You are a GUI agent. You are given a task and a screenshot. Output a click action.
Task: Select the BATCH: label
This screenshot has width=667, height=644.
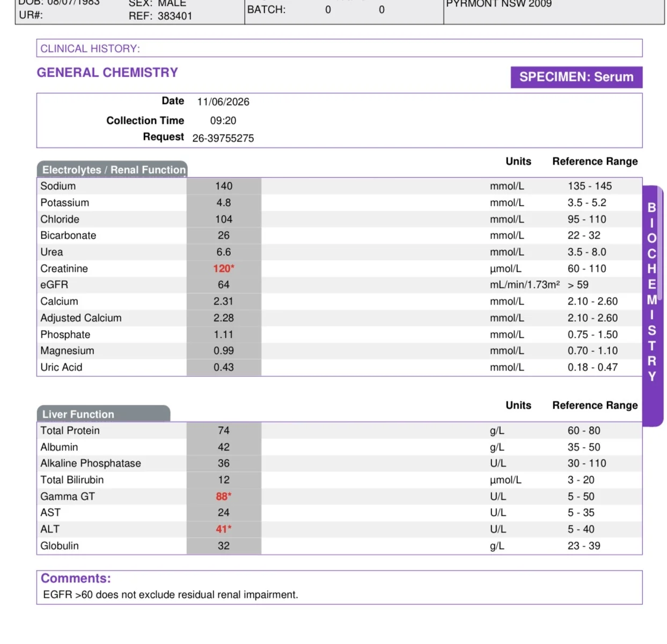pyautogui.click(x=266, y=10)
